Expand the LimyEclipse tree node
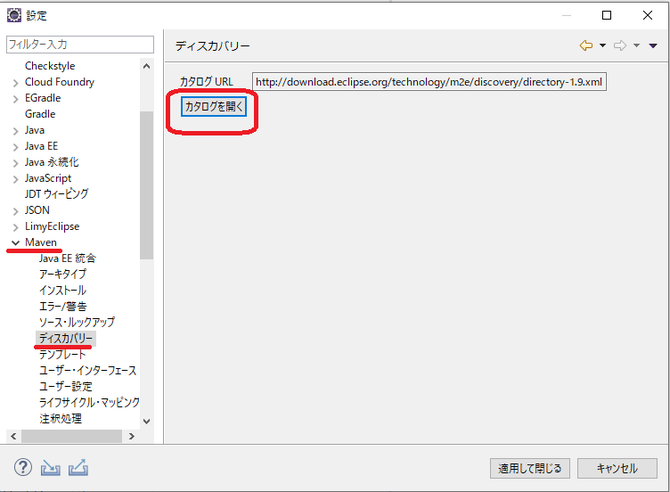 coord(15,227)
